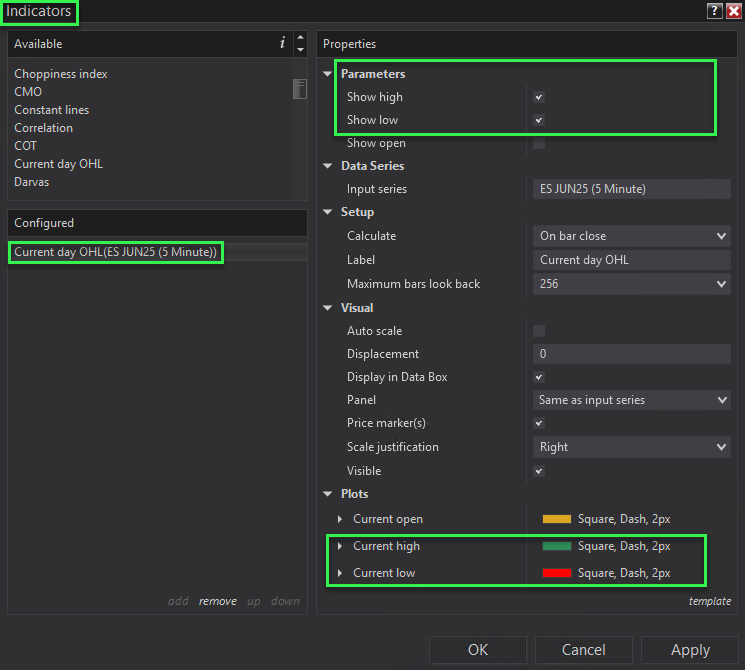Screen dimensions: 745x670
Task: Select Choppiness index in Available list
Action: (x=61, y=74)
